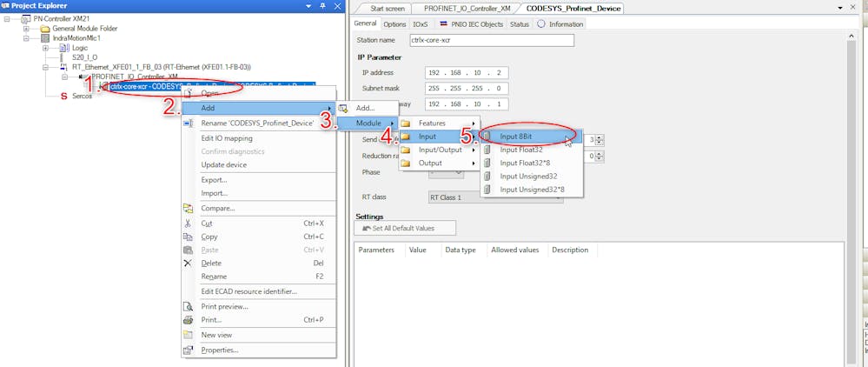Select the Input Unsigned32*8 module
Image resolution: width=868 pixels, height=367 pixels.
(x=532, y=190)
